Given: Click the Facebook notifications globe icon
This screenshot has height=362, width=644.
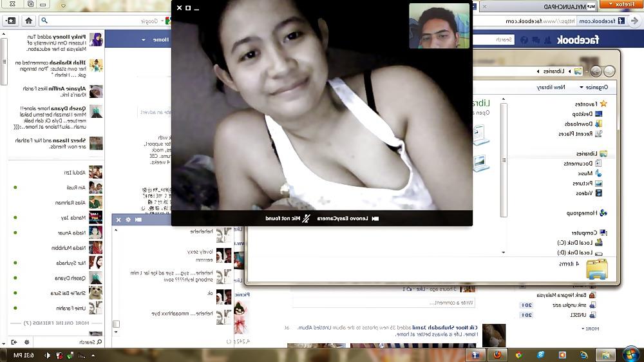Looking at the screenshot, I should [524, 40].
